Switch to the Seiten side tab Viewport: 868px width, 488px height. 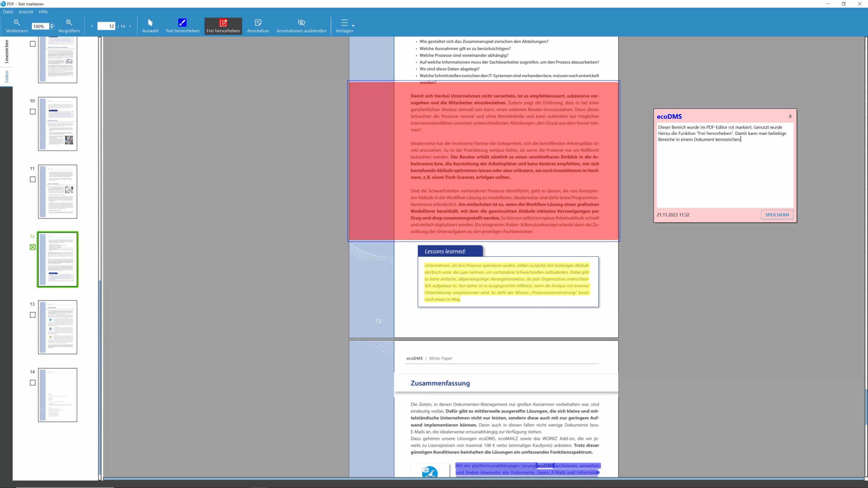[x=6, y=77]
